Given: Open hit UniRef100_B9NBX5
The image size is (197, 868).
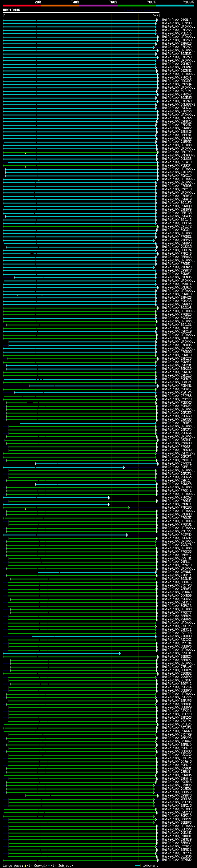Looking at the screenshot, I should click(x=176, y=121).
